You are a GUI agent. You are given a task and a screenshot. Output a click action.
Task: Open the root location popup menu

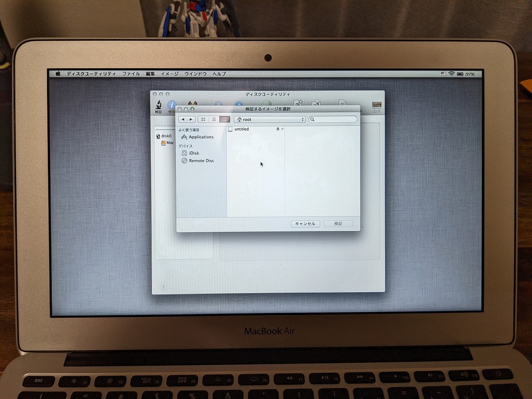coord(270,119)
